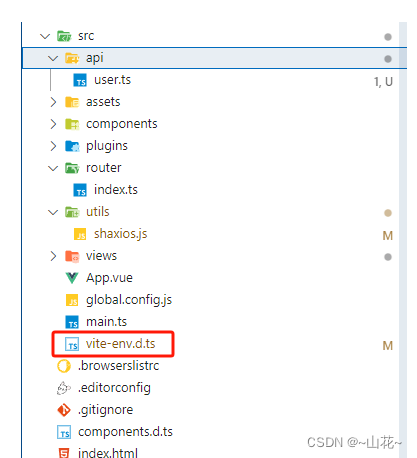Collapse the src folder chevron
This screenshot has width=417, height=458.
point(45,36)
